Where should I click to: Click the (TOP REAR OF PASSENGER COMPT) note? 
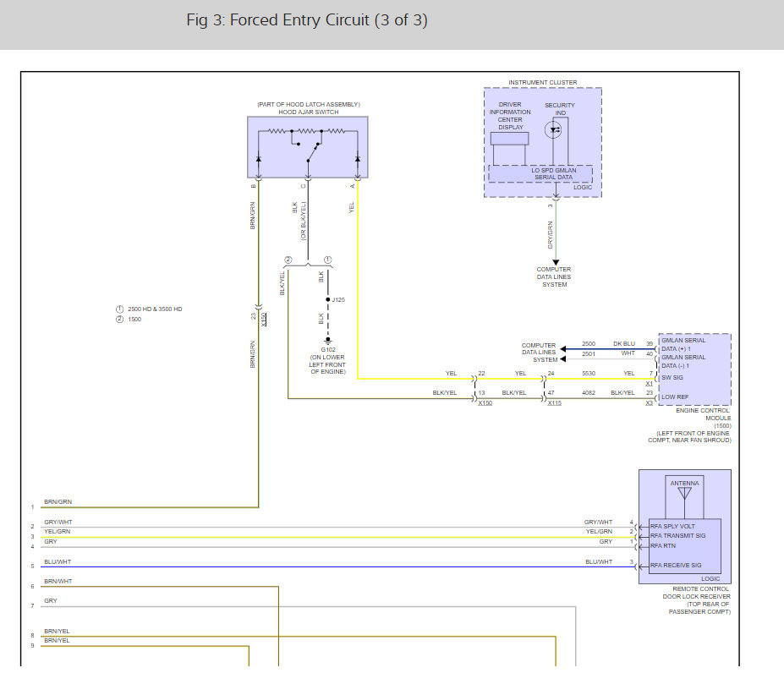(x=699, y=608)
